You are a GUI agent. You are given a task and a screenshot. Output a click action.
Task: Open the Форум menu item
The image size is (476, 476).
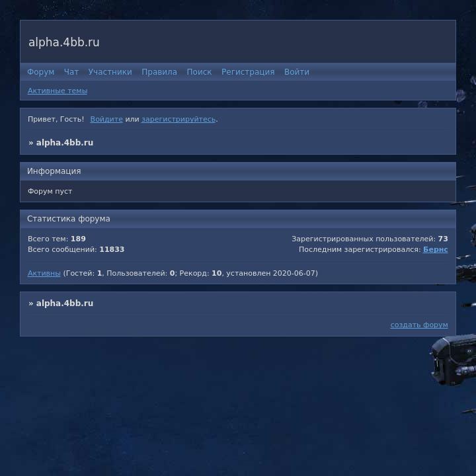coord(41,72)
